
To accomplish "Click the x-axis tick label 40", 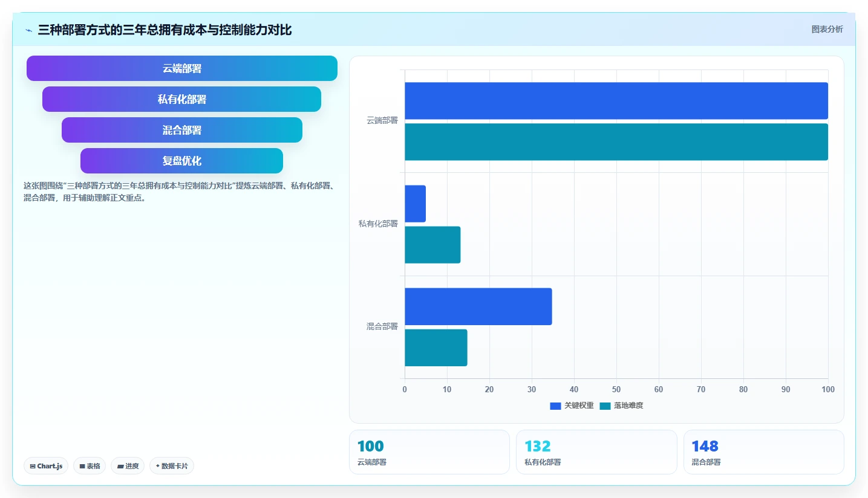I will coord(574,390).
